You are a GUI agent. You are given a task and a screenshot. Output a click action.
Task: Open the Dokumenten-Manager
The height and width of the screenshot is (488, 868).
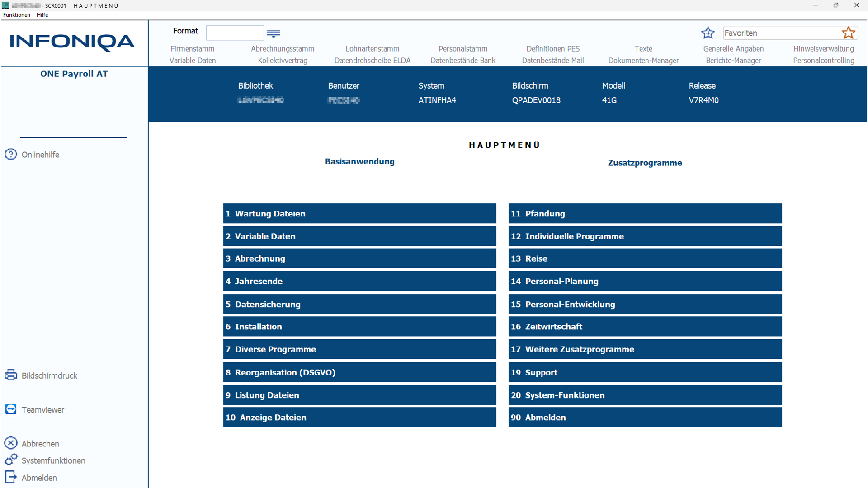click(643, 60)
